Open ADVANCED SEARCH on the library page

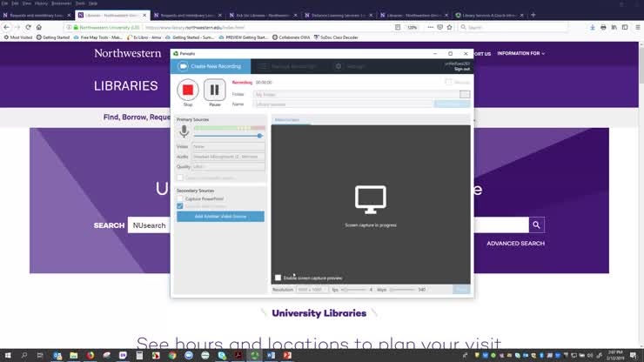515,244
